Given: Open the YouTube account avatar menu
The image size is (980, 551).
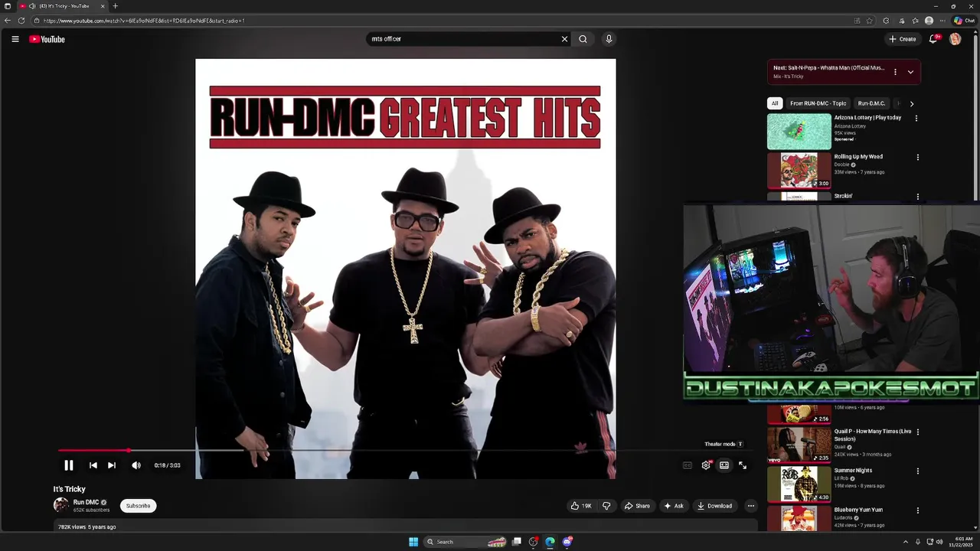Looking at the screenshot, I should point(955,39).
